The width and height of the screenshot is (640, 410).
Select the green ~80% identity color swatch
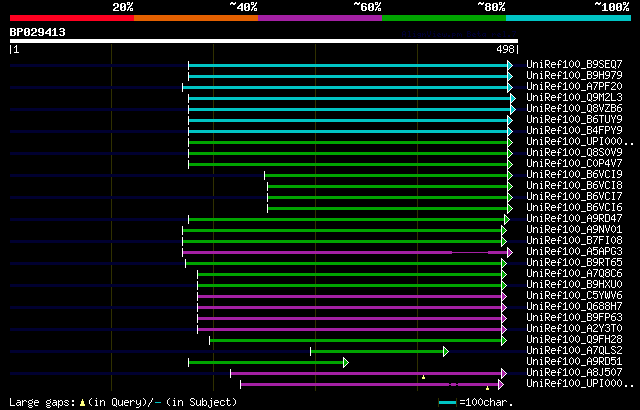[x=444, y=18]
